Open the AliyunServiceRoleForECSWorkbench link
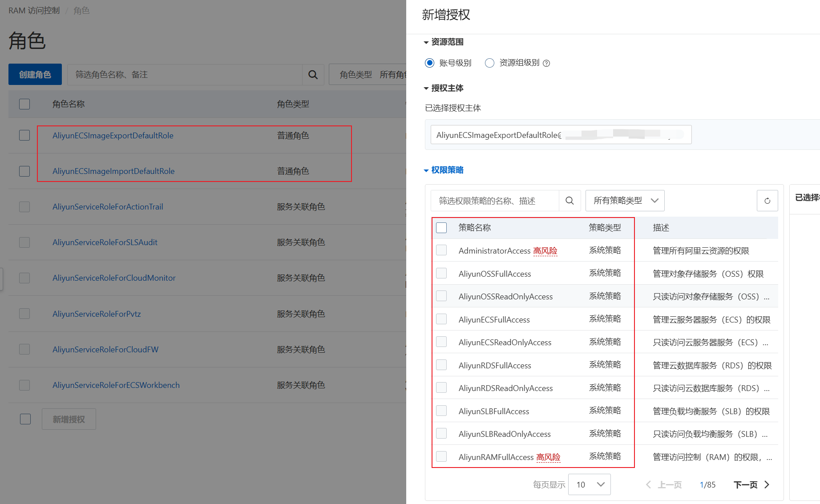Screen dimensions: 820x504 116,385
